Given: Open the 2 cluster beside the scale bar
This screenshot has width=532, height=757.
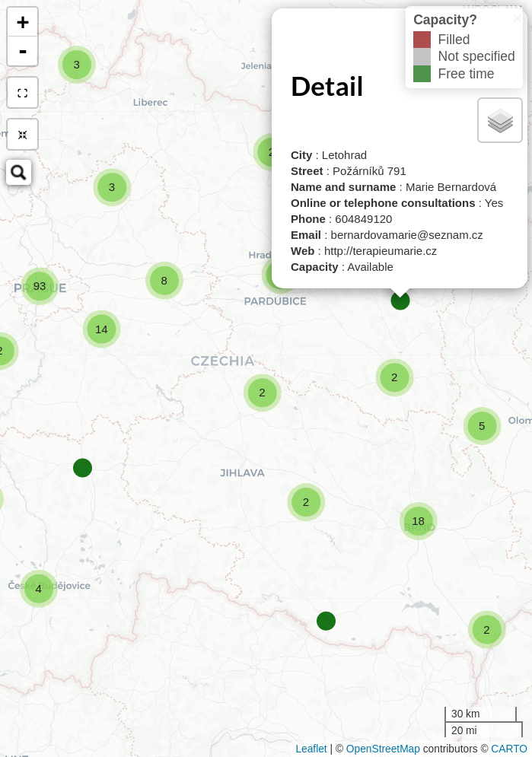Looking at the screenshot, I should click(x=486, y=630).
